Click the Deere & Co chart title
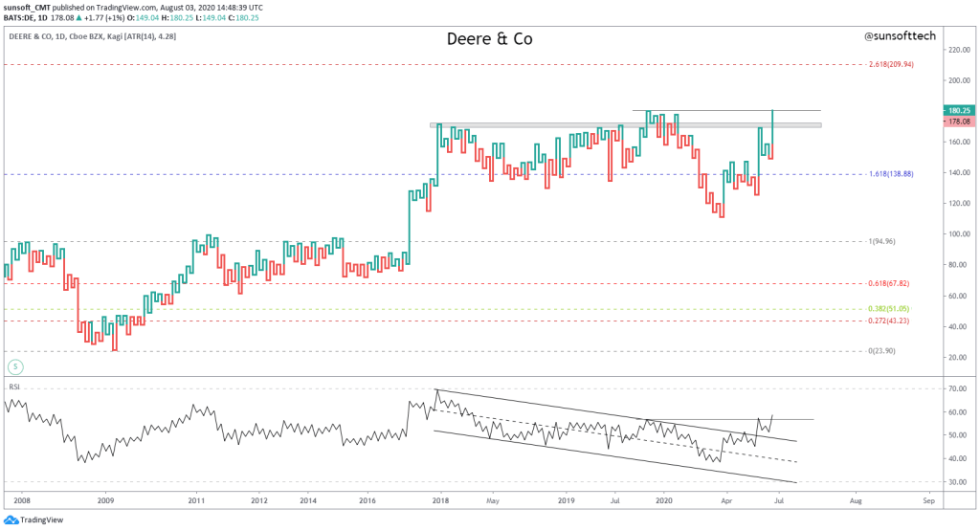 [x=489, y=39]
